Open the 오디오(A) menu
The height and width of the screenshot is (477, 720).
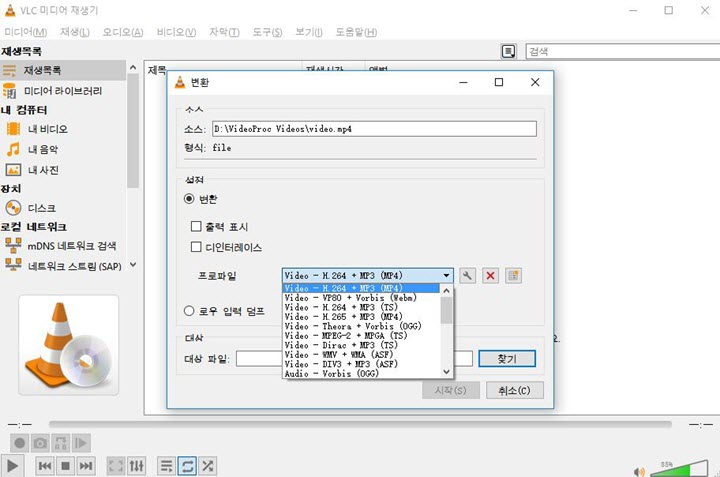(123, 32)
